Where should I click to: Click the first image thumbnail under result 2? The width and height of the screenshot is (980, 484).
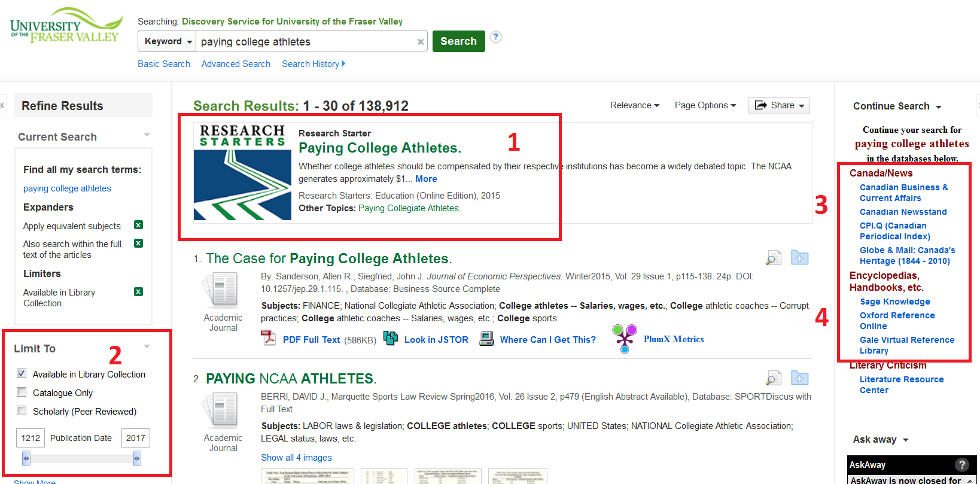(x=308, y=476)
